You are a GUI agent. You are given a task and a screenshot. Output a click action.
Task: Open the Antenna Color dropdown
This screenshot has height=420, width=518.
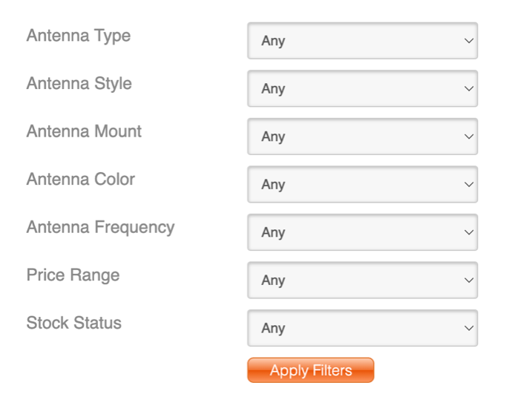pos(362,184)
